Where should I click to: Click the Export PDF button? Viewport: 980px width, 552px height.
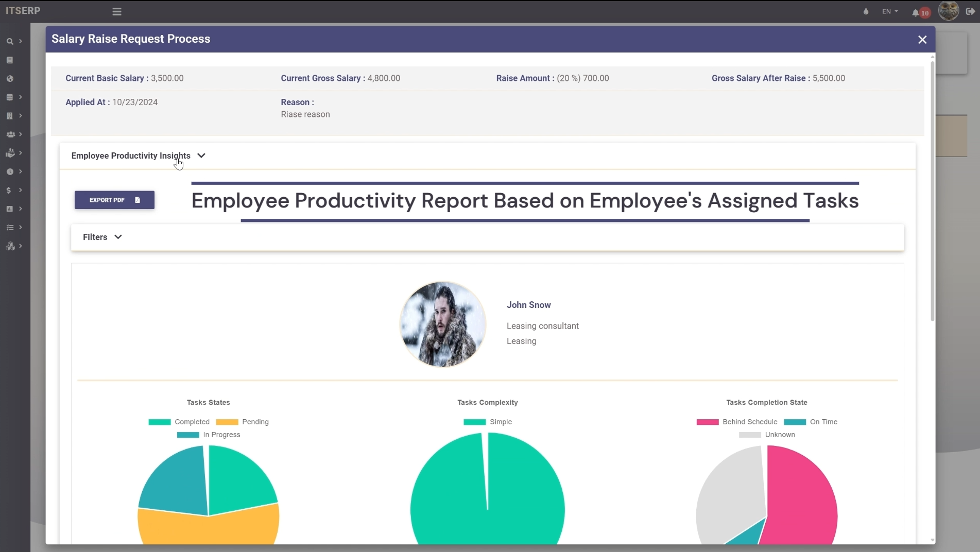[114, 200]
